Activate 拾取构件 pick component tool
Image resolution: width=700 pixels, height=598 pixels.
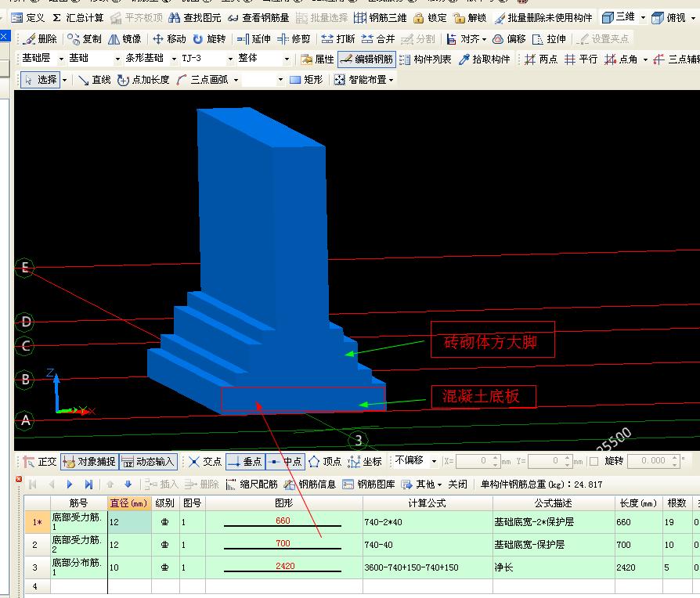click(x=485, y=59)
